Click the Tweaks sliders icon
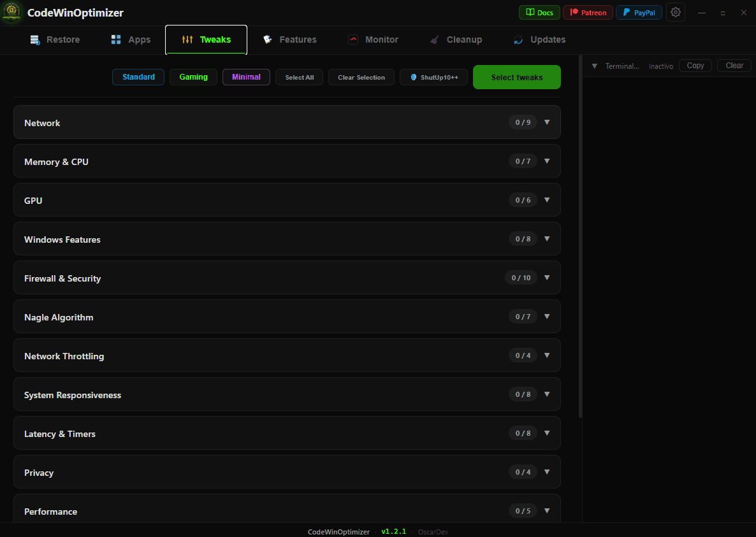 click(x=187, y=39)
